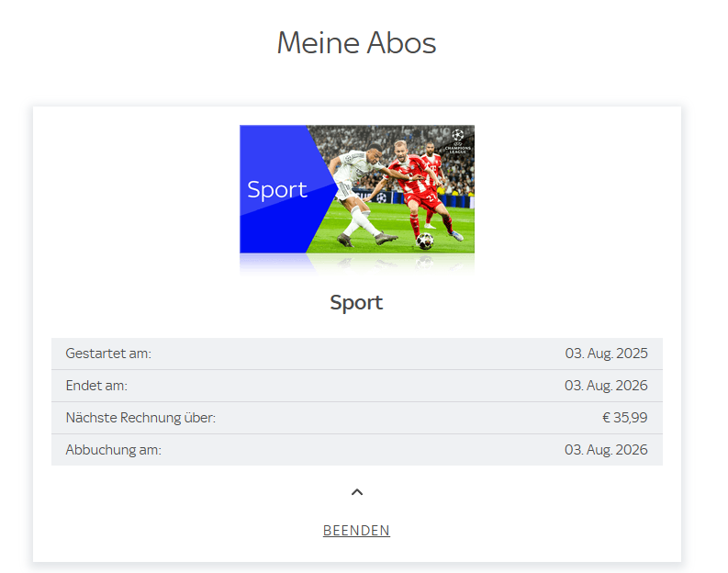
Task: Select the date value in the Endet am row
Action: point(606,386)
